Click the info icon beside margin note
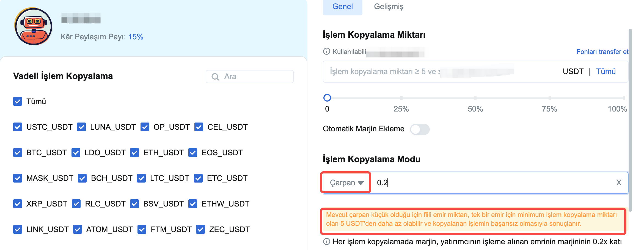 (326, 242)
